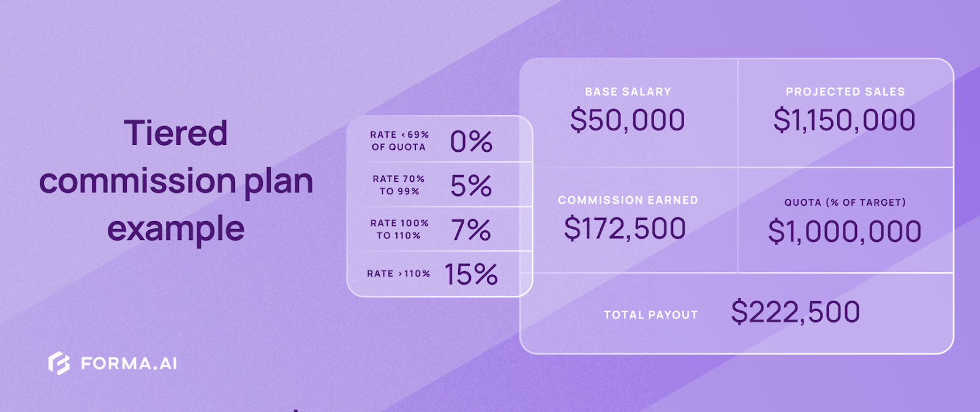980x412 pixels.
Task: Select the "Rate 100% to 110%" label
Action: click(x=399, y=229)
